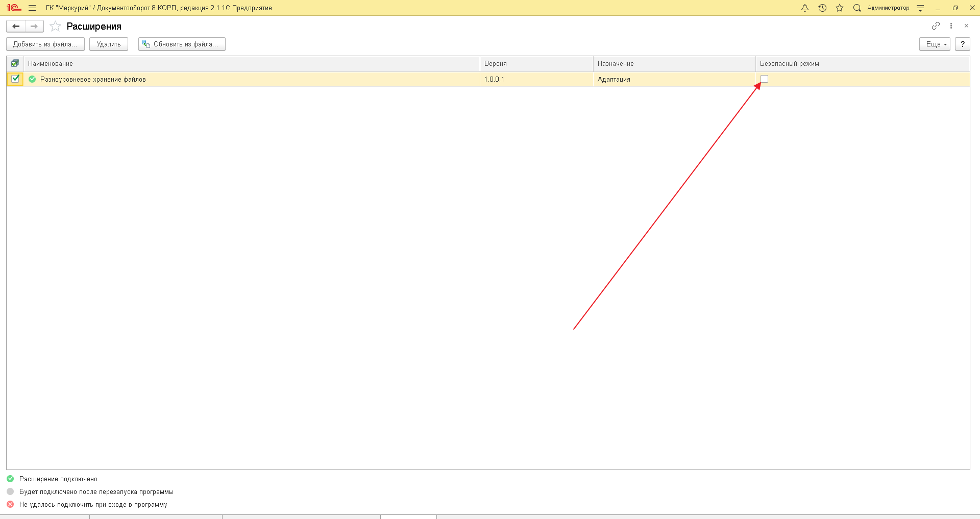
Task: Open the hamburger functions menu
Action: [x=32, y=8]
